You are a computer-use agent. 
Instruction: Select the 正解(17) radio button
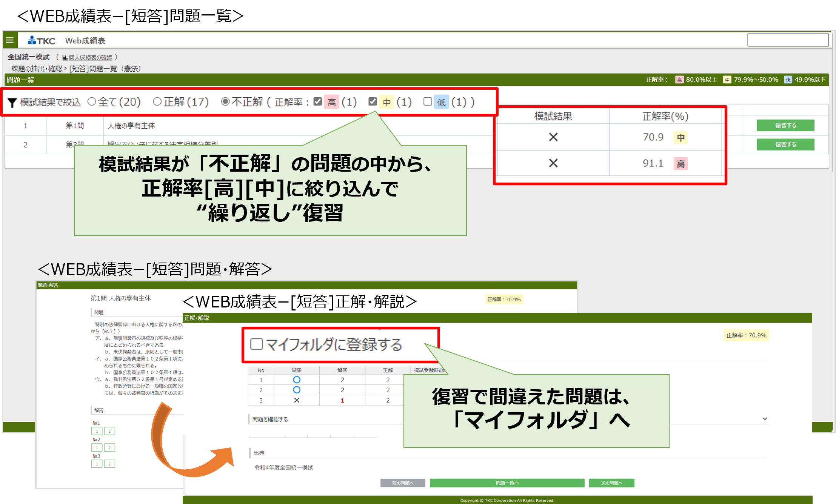click(157, 101)
